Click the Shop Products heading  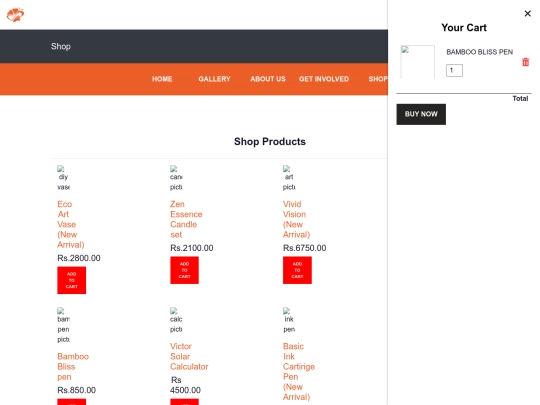click(x=270, y=142)
